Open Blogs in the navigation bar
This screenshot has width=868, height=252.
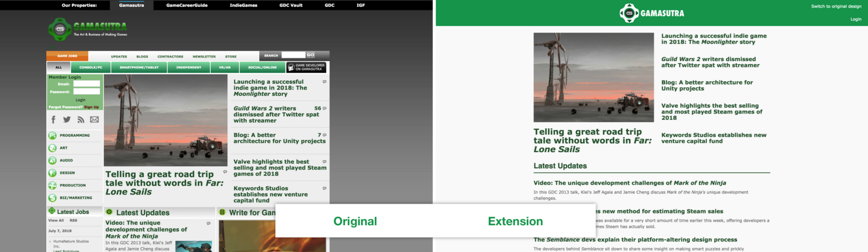point(142,56)
